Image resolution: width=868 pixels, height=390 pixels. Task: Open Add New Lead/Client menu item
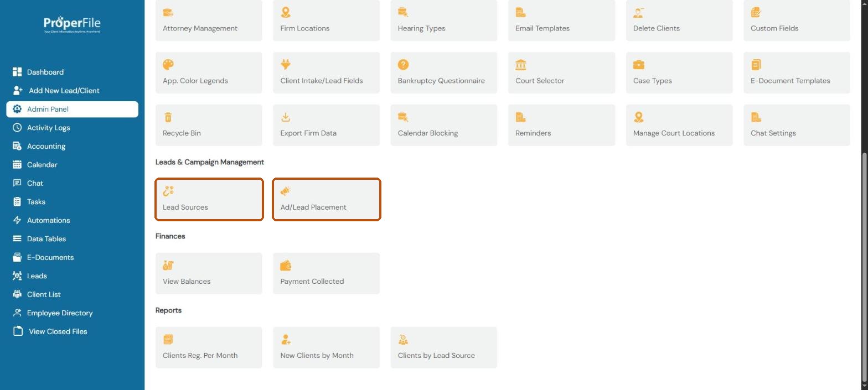pyautogui.click(x=73, y=90)
